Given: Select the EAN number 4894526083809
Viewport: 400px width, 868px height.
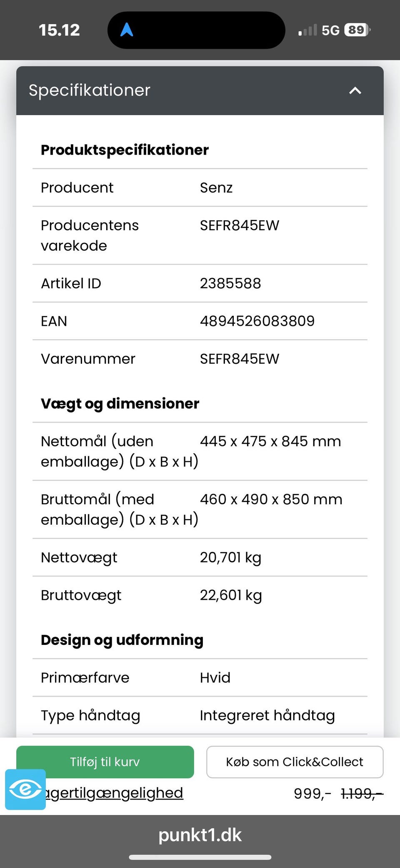Looking at the screenshot, I should tap(257, 321).
